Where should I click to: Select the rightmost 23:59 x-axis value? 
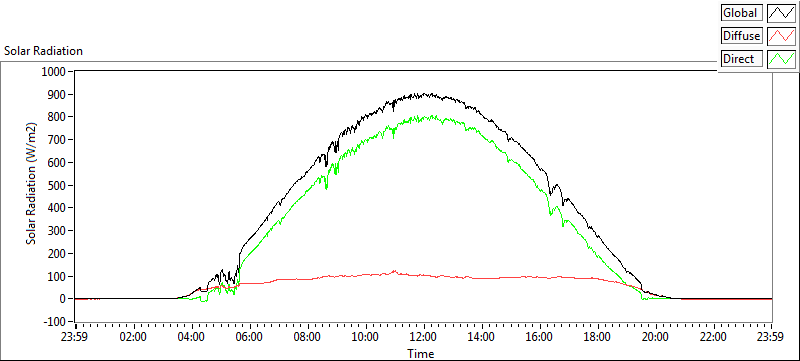point(771,337)
